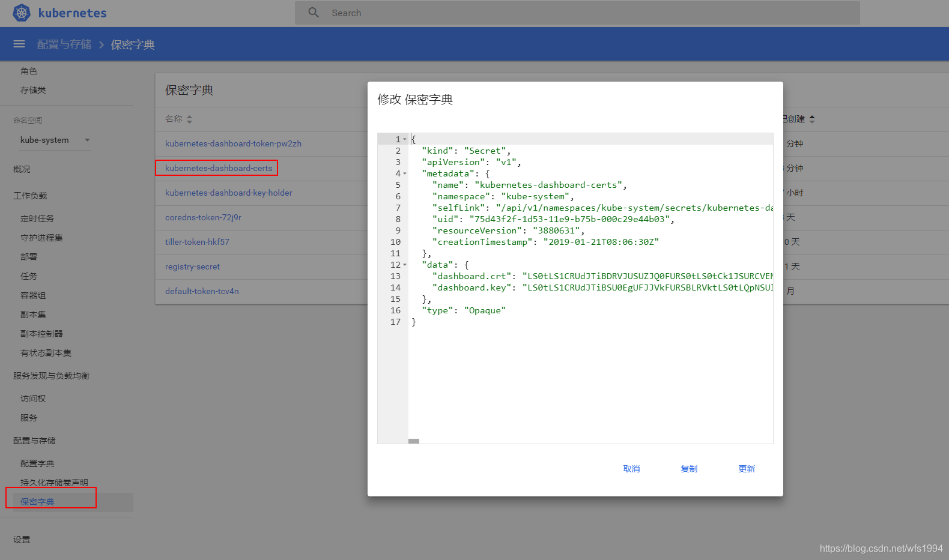
Task: Select 副本集 in the sidebar
Action: [33, 315]
